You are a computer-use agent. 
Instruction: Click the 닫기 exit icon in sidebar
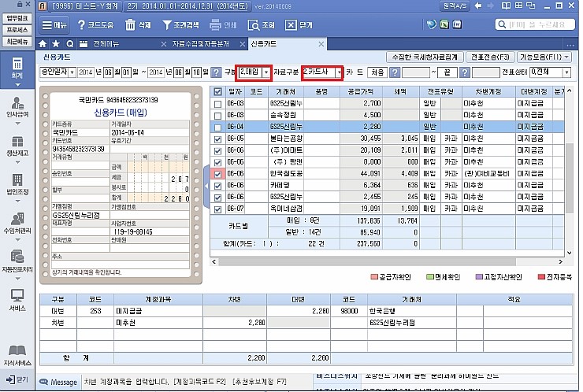pos(17,379)
